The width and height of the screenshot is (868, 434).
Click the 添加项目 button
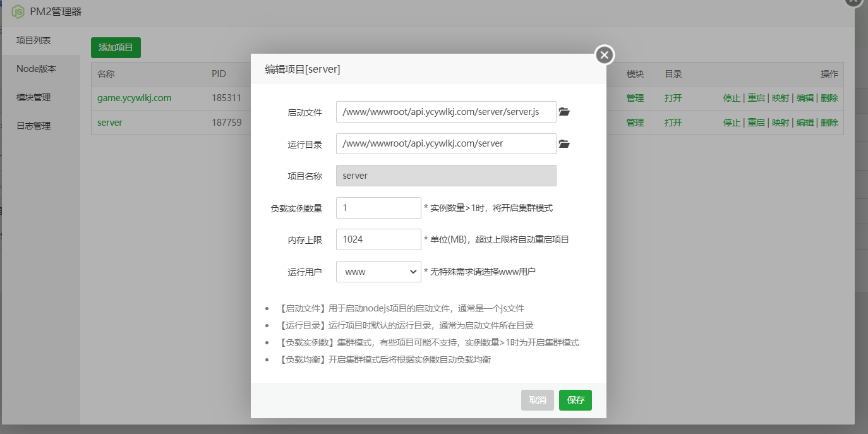pyautogui.click(x=116, y=47)
